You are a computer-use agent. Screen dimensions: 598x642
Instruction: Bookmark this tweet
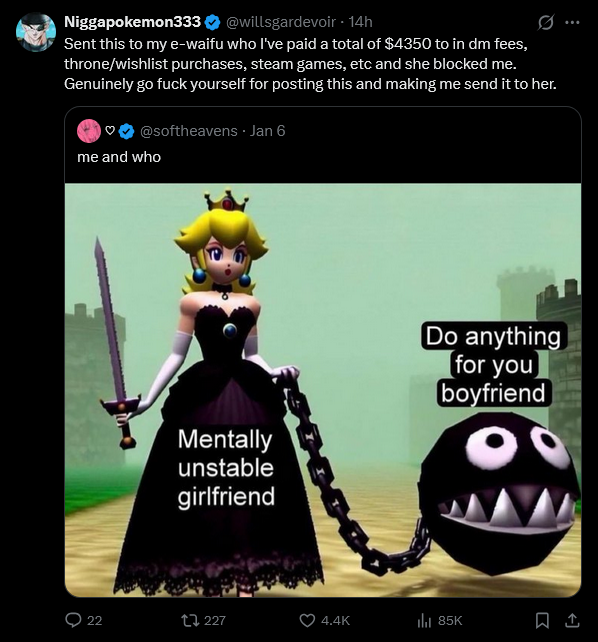click(542, 620)
